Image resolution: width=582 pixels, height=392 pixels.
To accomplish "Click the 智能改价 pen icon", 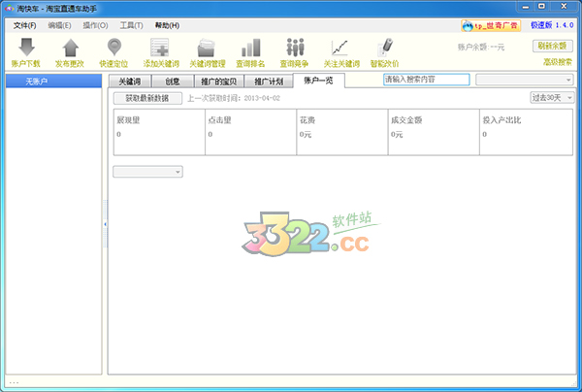I will (385, 48).
